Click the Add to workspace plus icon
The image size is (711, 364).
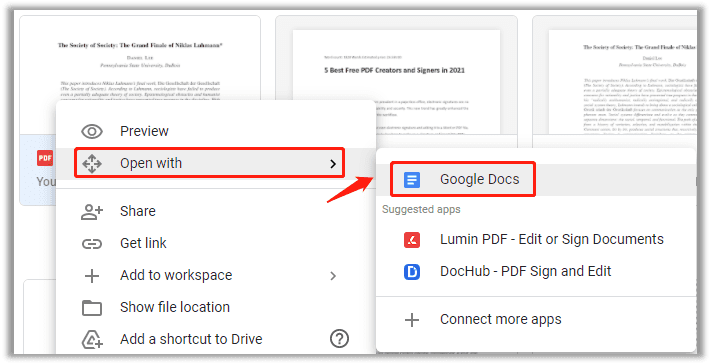92,276
